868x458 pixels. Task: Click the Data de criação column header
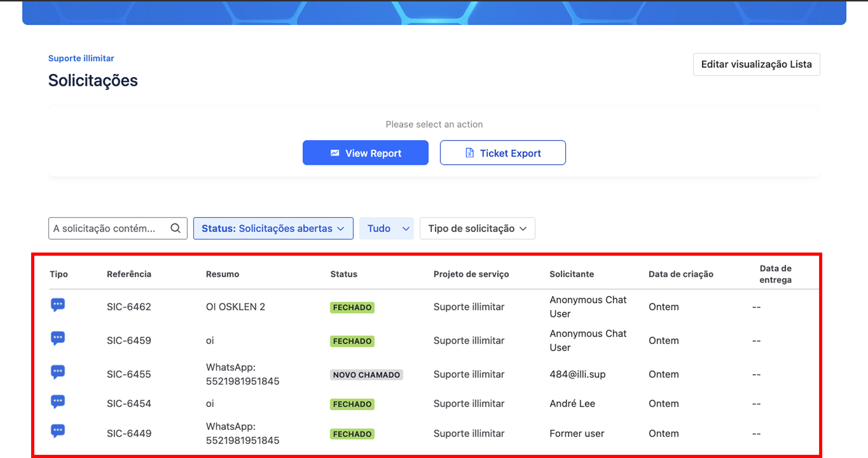click(681, 274)
